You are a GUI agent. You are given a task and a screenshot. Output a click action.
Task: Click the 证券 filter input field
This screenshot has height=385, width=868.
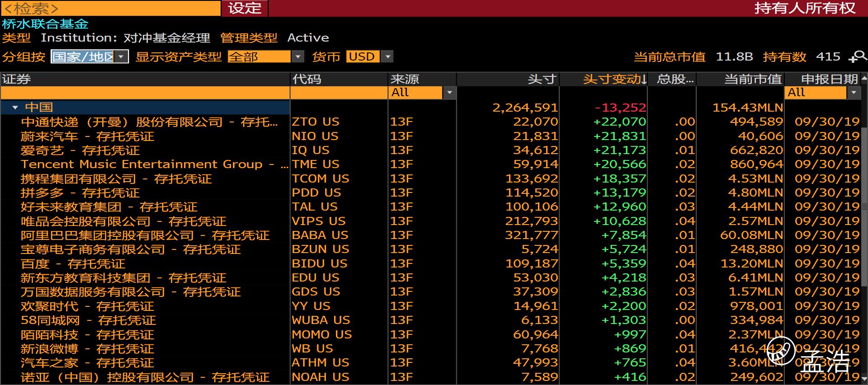point(145,93)
